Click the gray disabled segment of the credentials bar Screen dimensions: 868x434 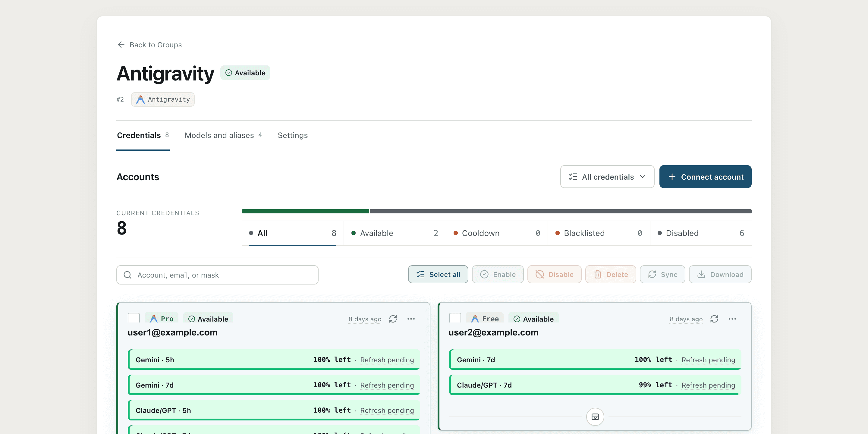coord(561,211)
